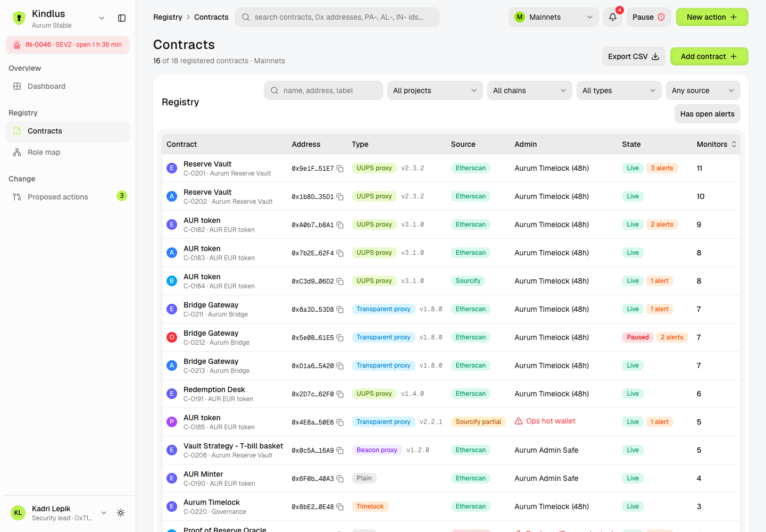Screen dimensions: 766x532
Task: Copy address 0x9e1F…51E7
Action: point(340,169)
